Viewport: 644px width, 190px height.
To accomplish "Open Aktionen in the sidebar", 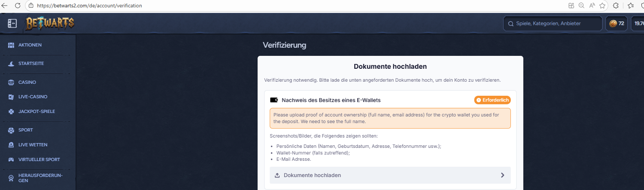I will [x=30, y=45].
